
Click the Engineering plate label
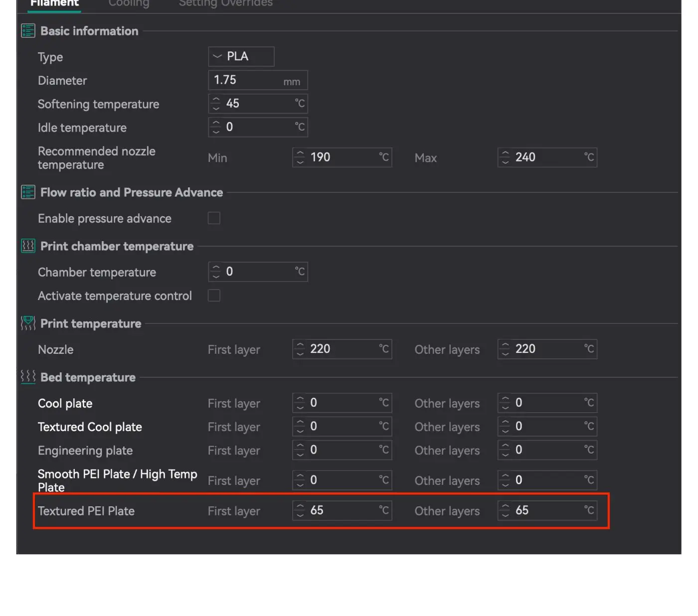[85, 451]
